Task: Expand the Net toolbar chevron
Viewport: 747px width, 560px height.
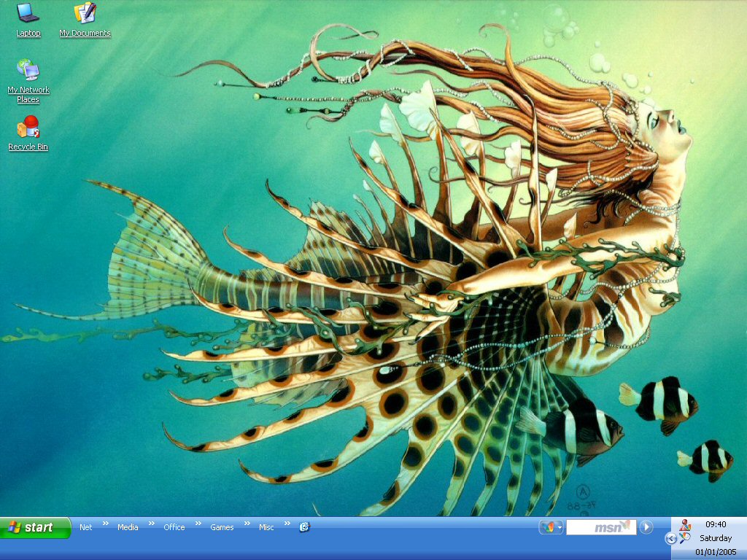Action: pos(106,524)
